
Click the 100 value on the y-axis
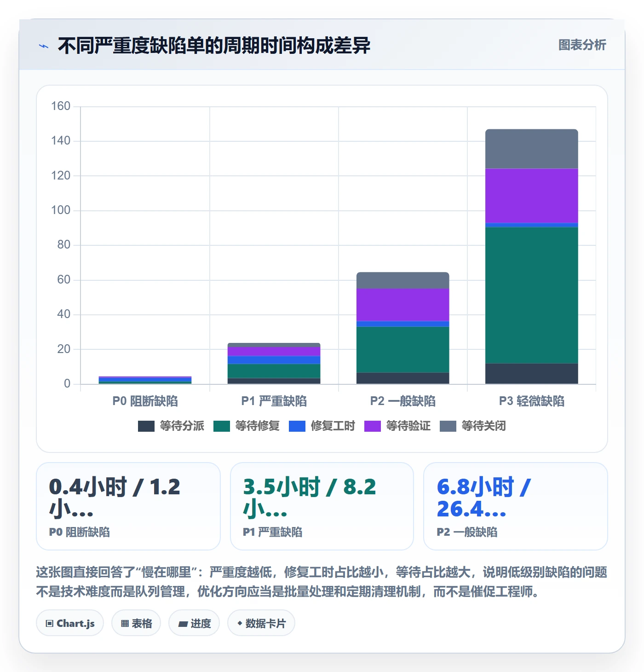point(61,210)
